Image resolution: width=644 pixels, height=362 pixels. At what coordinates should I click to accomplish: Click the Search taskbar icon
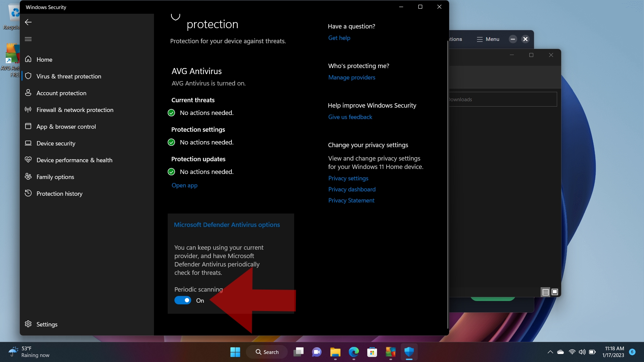click(267, 351)
